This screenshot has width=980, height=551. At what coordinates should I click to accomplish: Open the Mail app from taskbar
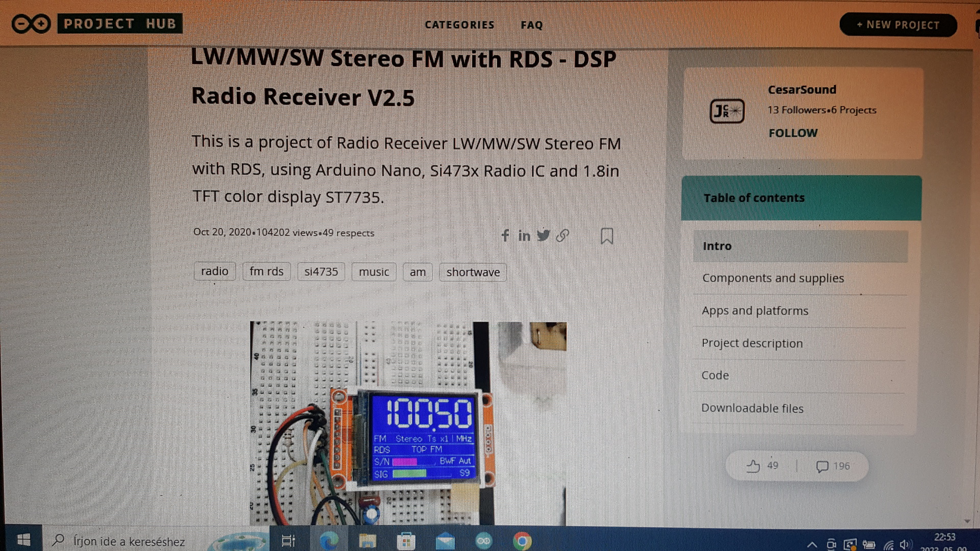click(445, 541)
